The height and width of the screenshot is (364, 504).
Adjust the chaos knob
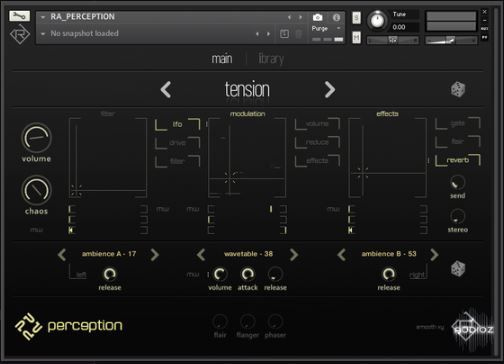click(36, 190)
